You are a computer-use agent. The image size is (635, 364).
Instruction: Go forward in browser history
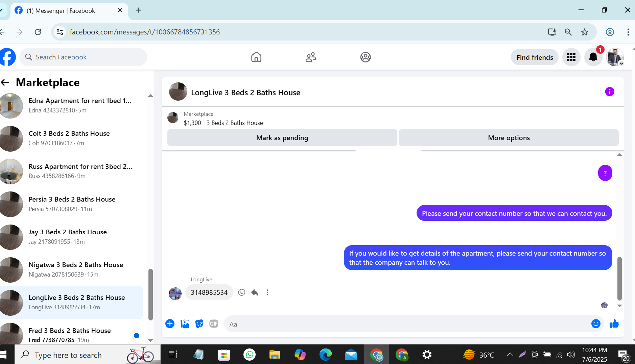point(20,32)
